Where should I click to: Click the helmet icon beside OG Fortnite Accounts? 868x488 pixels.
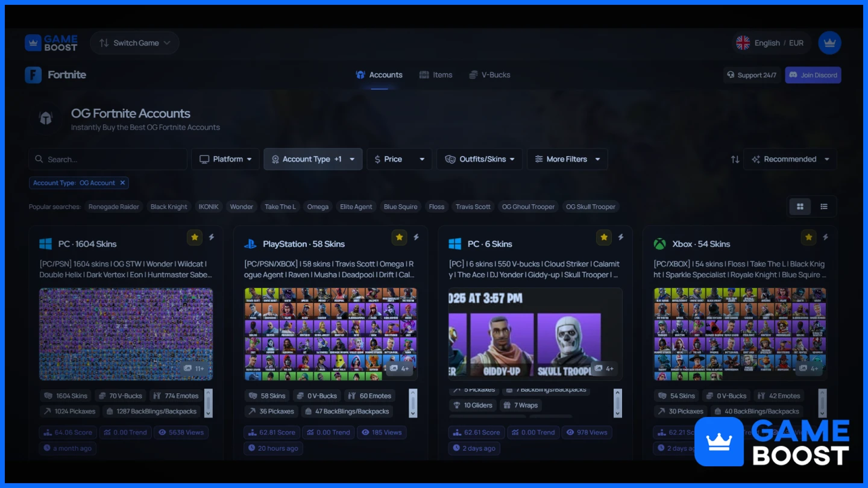(x=46, y=118)
